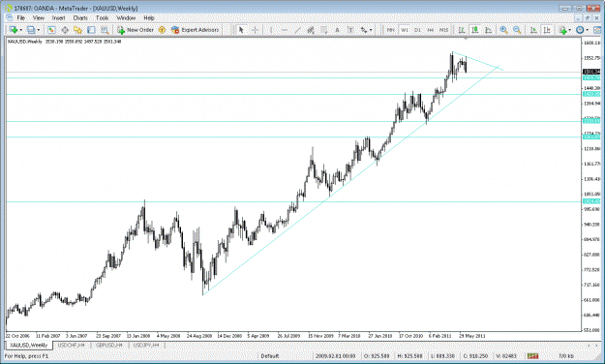
Task: Expand the new chart dropdown arrow
Action: tap(20, 30)
